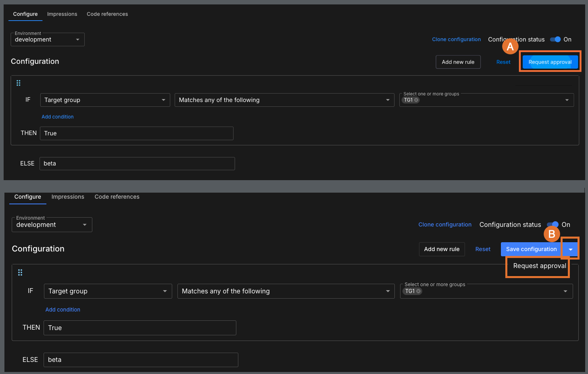Screen dimensions: 588x374
Task: Disable the Configuration status switch in bottom panel
Action: pyautogui.click(x=552, y=224)
